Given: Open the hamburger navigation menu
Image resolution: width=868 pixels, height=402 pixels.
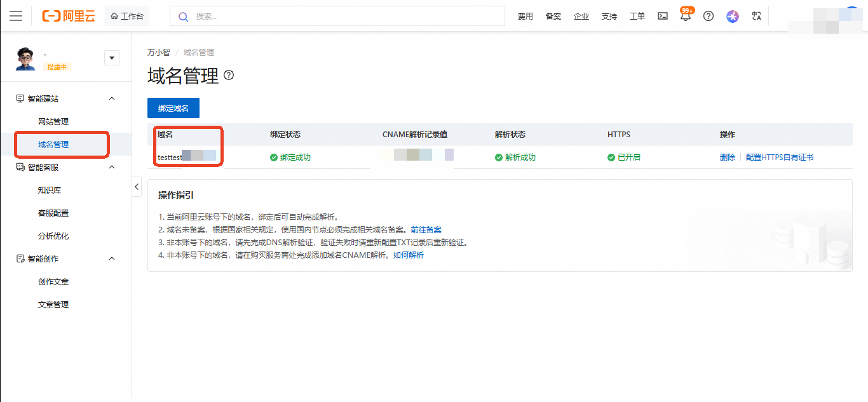Looking at the screenshot, I should (x=16, y=16).
